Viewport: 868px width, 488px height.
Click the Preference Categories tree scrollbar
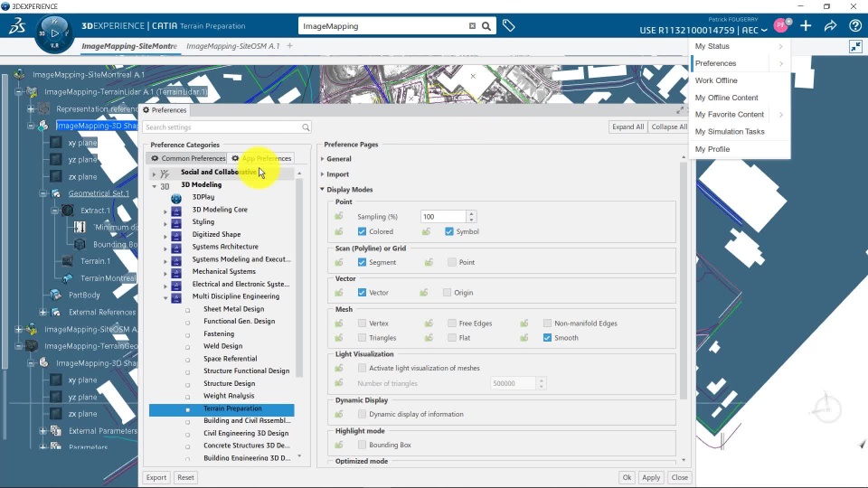pos(299,277)
